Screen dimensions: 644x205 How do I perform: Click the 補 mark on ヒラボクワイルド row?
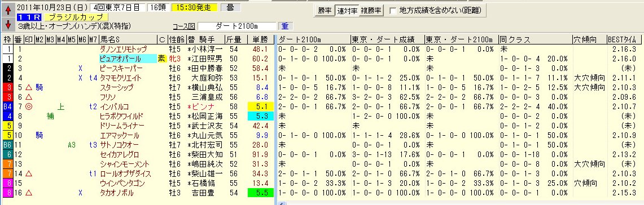coord(50,116)
